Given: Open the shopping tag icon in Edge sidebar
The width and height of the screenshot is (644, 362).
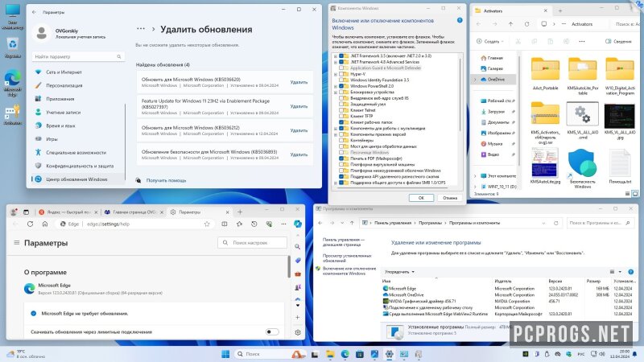Looking at the screenshot, I should 298,260.
